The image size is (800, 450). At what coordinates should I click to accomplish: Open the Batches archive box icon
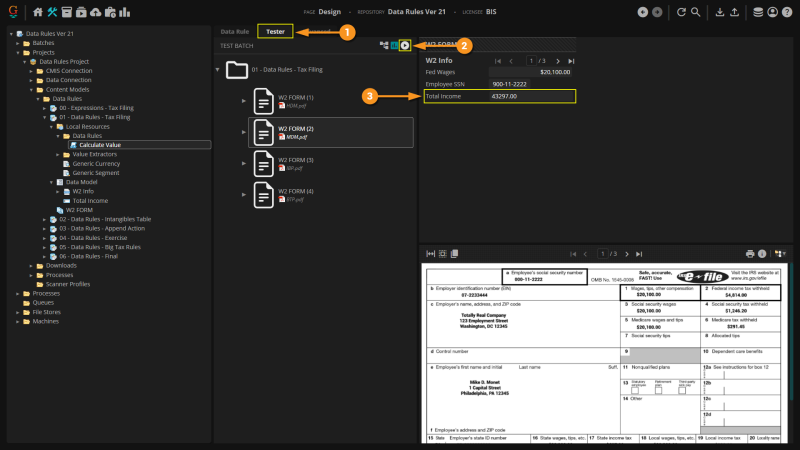point(66,12)
